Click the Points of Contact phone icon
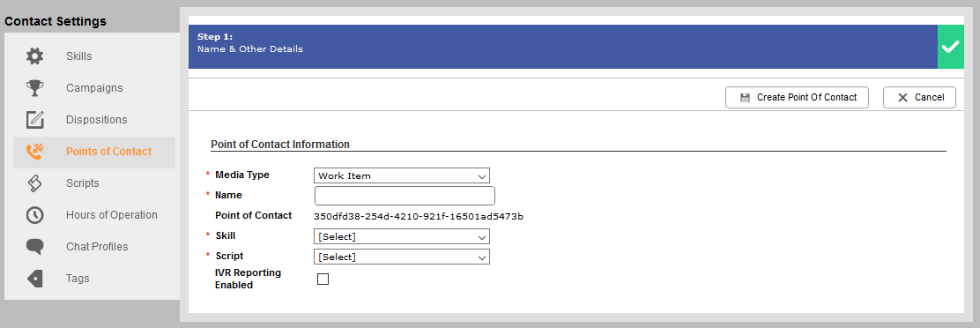Viewport: 980px width, 328px height. click(x=35, y=152)
